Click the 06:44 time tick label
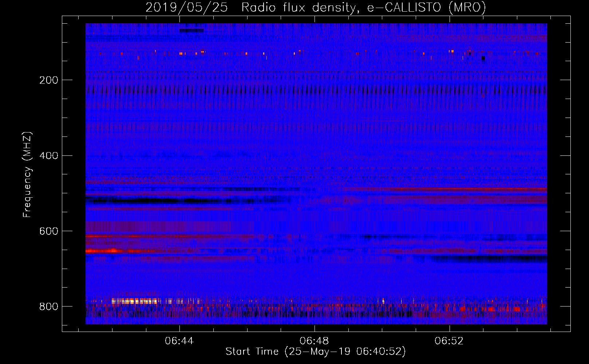The width and height of the screenshot is (589, 364). click(x=179, y=341)
